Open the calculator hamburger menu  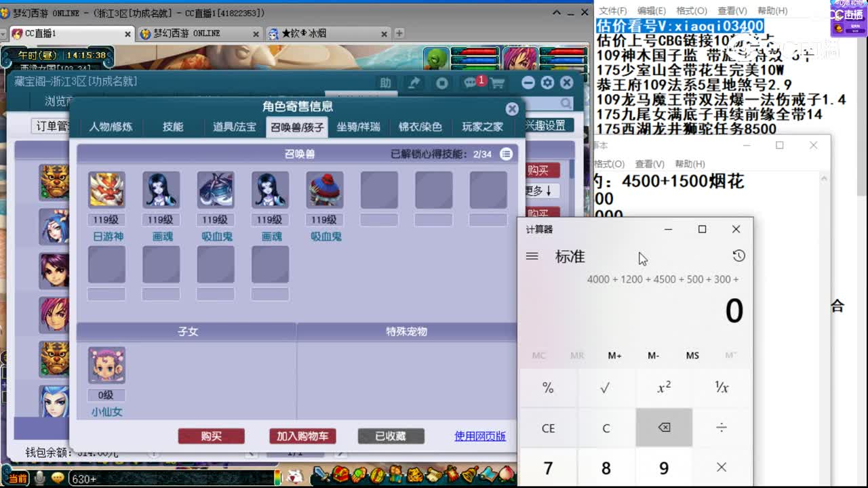[x=532, y=256]
